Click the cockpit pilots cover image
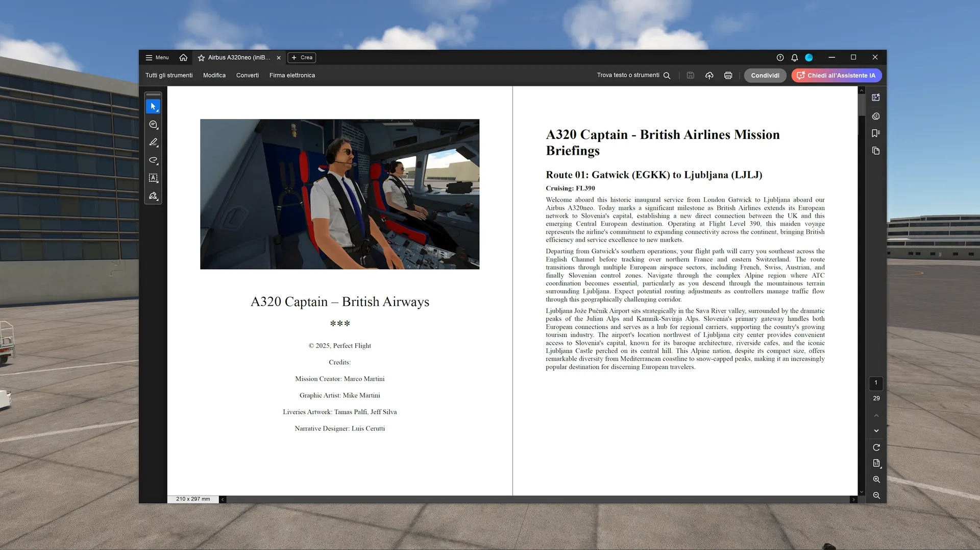The width and height of the screenshot is (980, 550). coord(339,194)
